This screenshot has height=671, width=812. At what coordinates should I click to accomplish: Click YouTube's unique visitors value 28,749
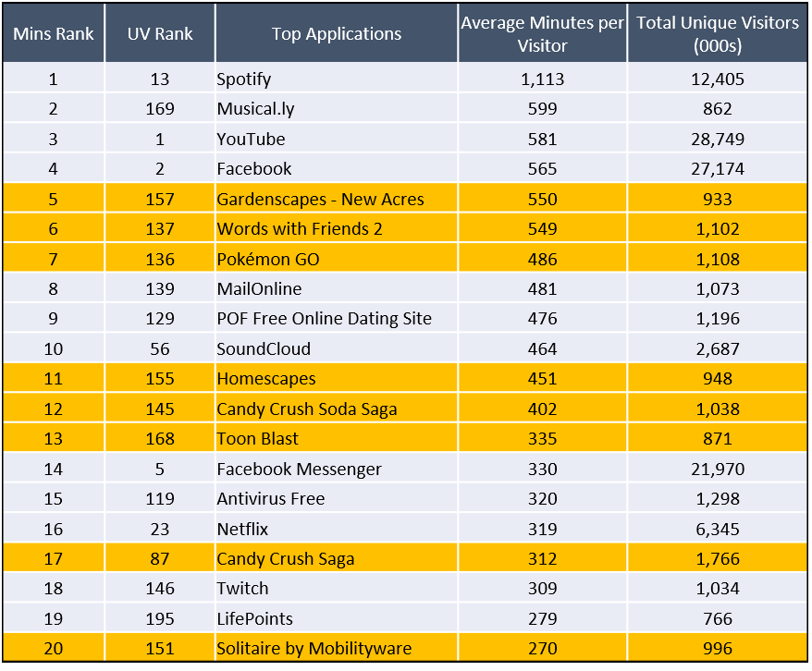(x=718, y=139)
